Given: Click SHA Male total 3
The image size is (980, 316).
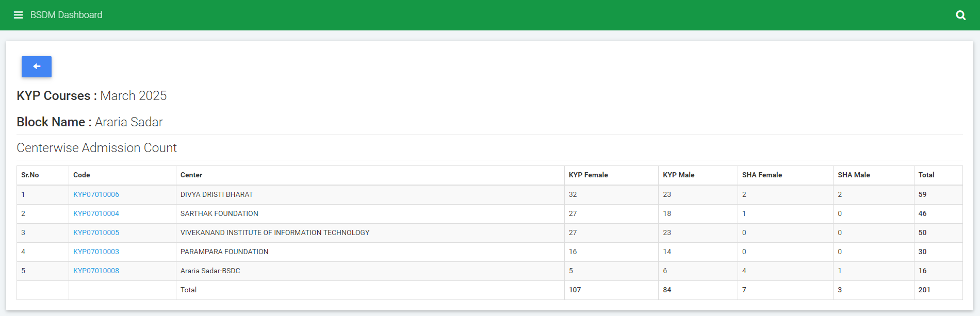Looking at the screenshot, I should [x=840, y=290].
